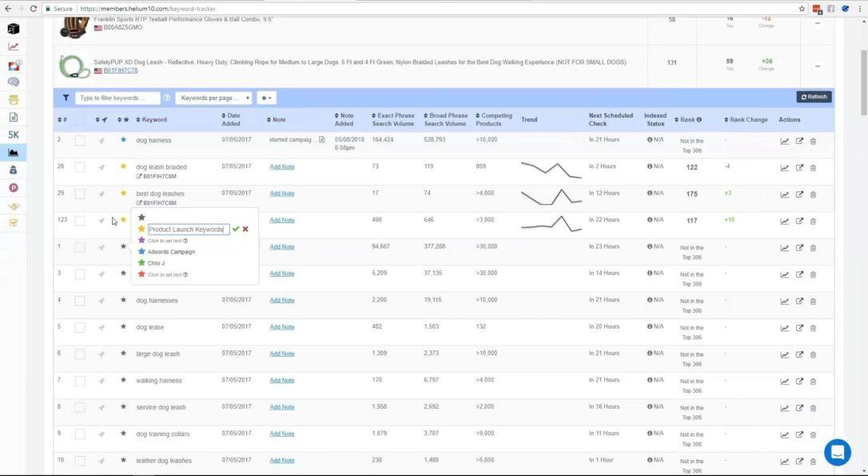Viewport: 868px width, 476px height.
Task: Sort by Keyword column
Action: click(151, 120)
